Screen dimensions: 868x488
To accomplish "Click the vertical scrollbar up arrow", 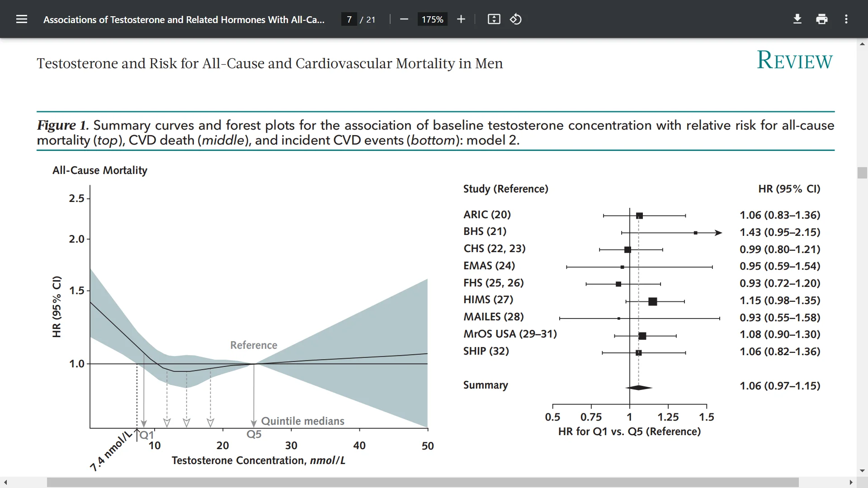I will [862, 44].
